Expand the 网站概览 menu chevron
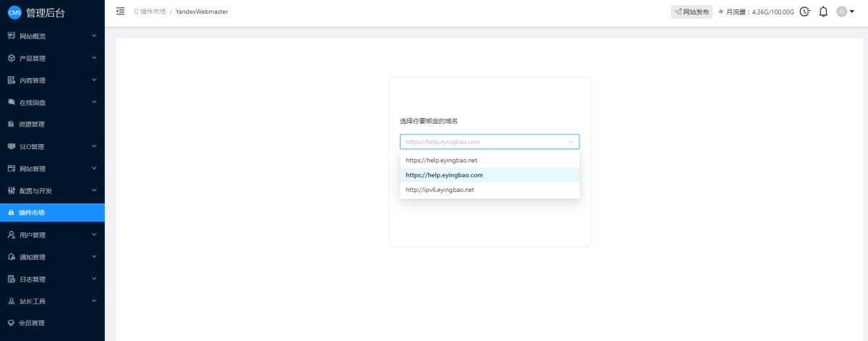This screenshot has height=341, width=868. (x=94, y=35)
